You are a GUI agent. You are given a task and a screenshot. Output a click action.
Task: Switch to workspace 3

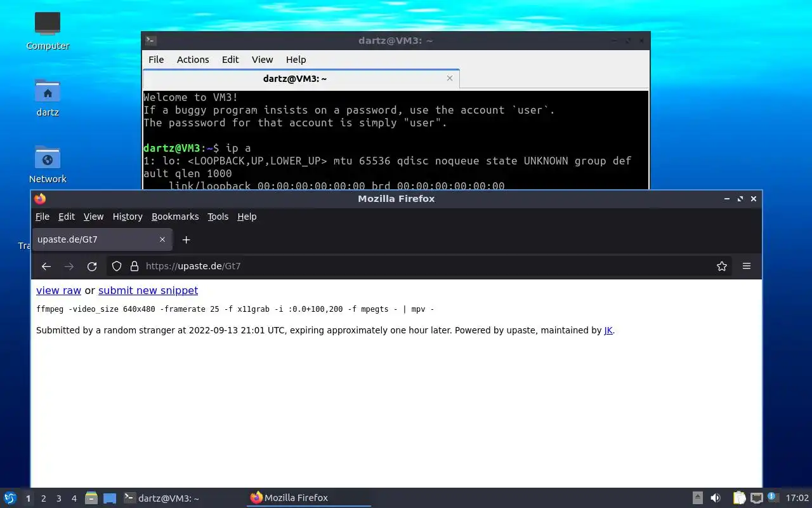click(58, 498)
